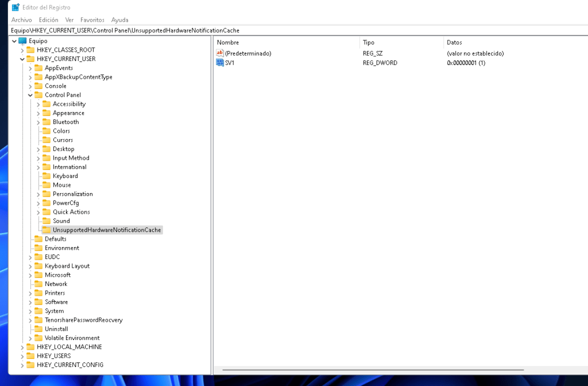Viewport: 588px width, 386px height.
Task: Click the registry path address bar
Action: [287, 30]
